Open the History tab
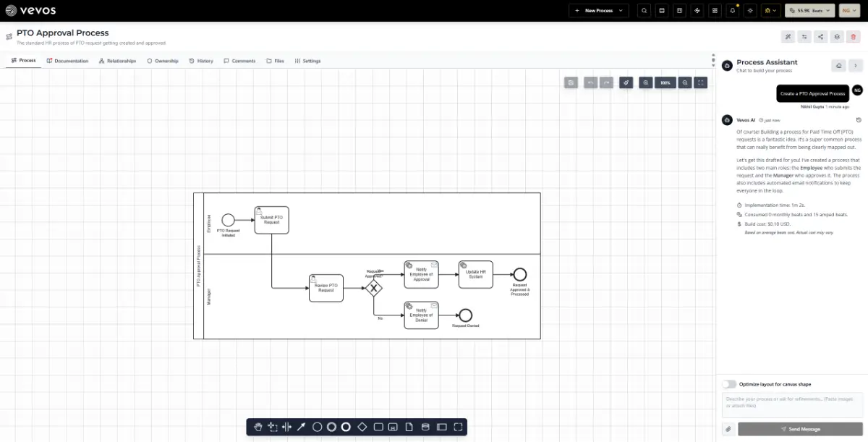The width and height of the screenshot is (868, 442). (201, 61)
